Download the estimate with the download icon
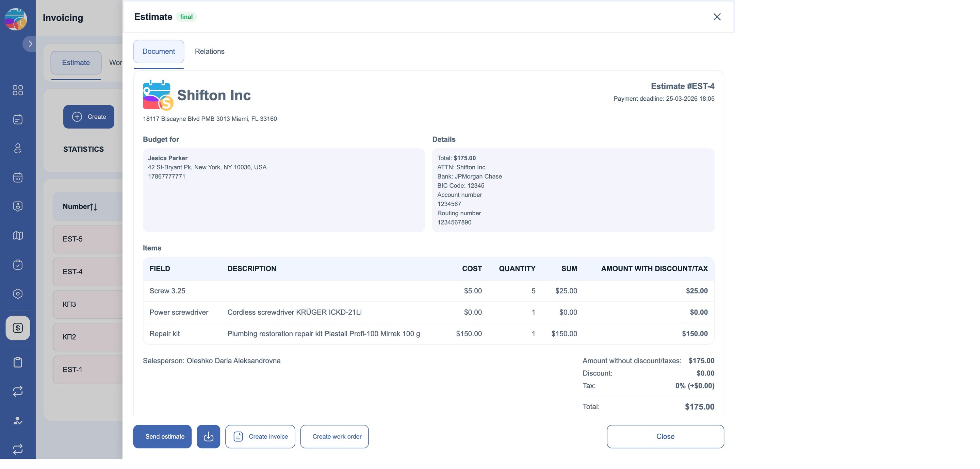The image size is (980, 469). [x=209, y=437]
